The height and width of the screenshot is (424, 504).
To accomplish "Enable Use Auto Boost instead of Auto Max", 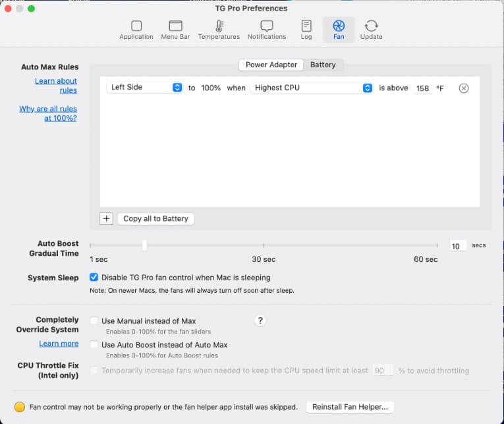I will [94, 344].
